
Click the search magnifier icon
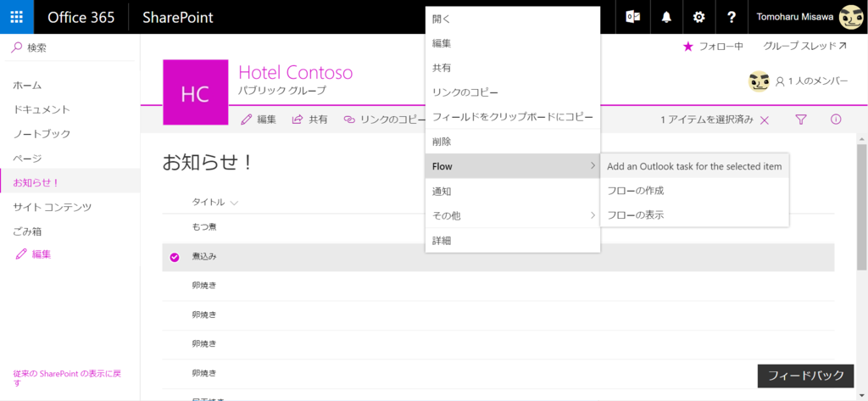coord(17,48)
